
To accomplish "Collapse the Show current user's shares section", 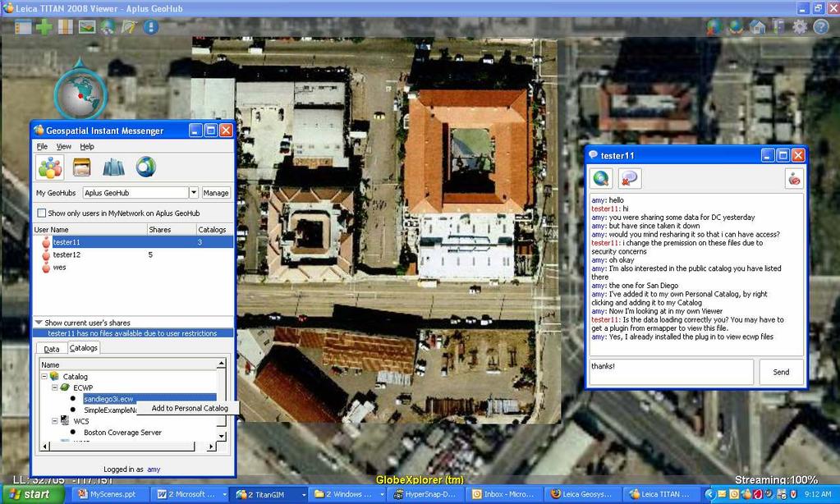I will click(x=39, y=323).
